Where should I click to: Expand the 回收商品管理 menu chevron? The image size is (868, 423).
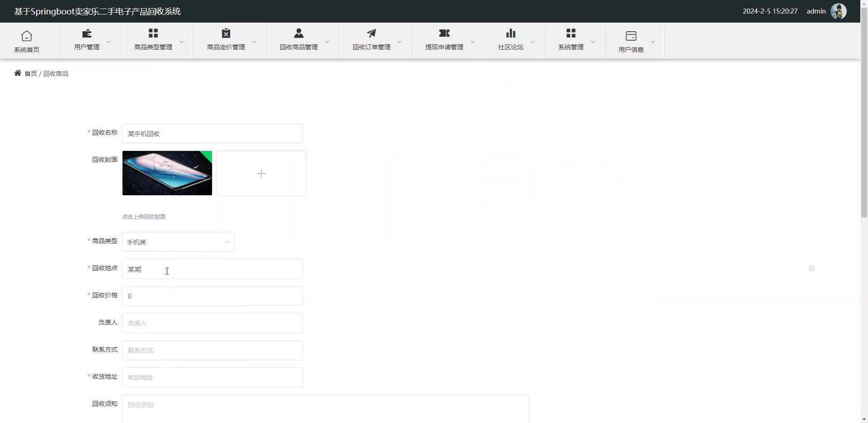[x=327, y=42]
